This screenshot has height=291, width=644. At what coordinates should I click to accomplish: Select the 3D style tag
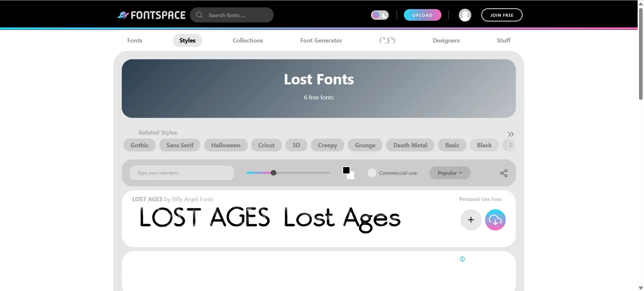tap(296, 145)
